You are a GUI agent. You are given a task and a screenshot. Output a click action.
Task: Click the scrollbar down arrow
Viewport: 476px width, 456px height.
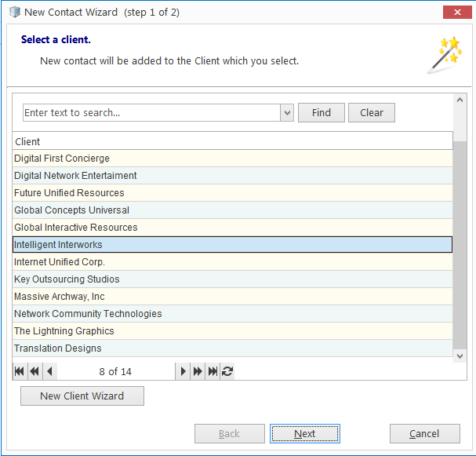[x=460, y=356]
